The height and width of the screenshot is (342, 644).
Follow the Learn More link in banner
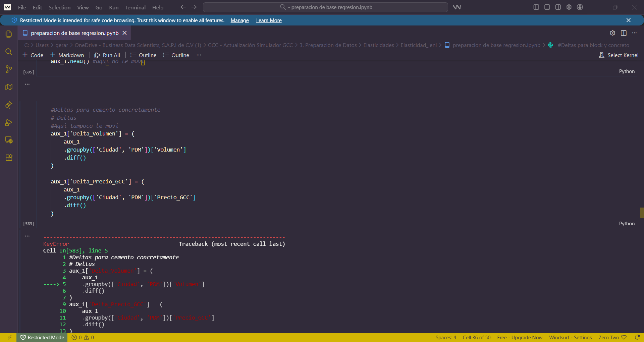tap(269, 20)
